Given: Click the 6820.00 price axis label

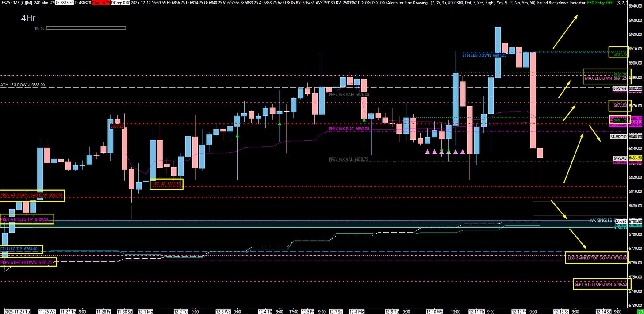Looking at the screenshot, I should pos(635,177).
